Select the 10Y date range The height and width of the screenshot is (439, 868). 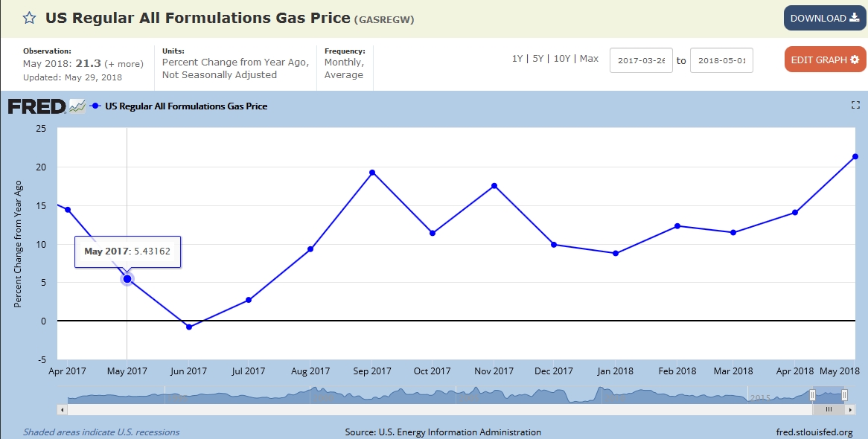[x=562, y=59]
